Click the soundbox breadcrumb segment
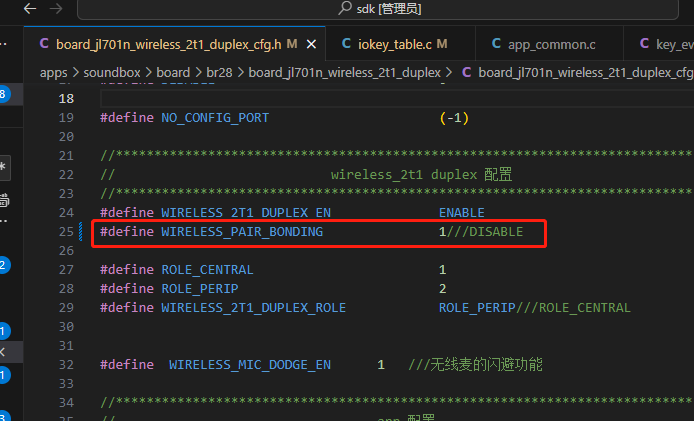This screenshot has height=421, width=694. 112,73
